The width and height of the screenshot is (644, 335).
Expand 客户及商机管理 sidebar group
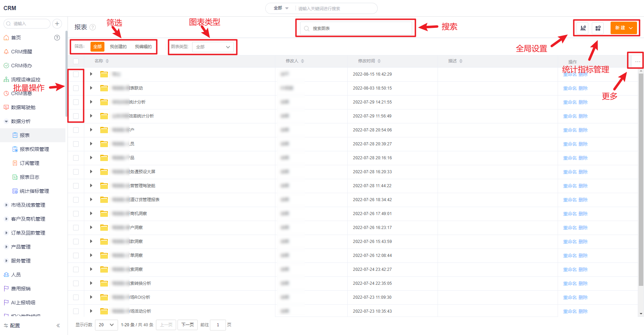coord(6,219)
